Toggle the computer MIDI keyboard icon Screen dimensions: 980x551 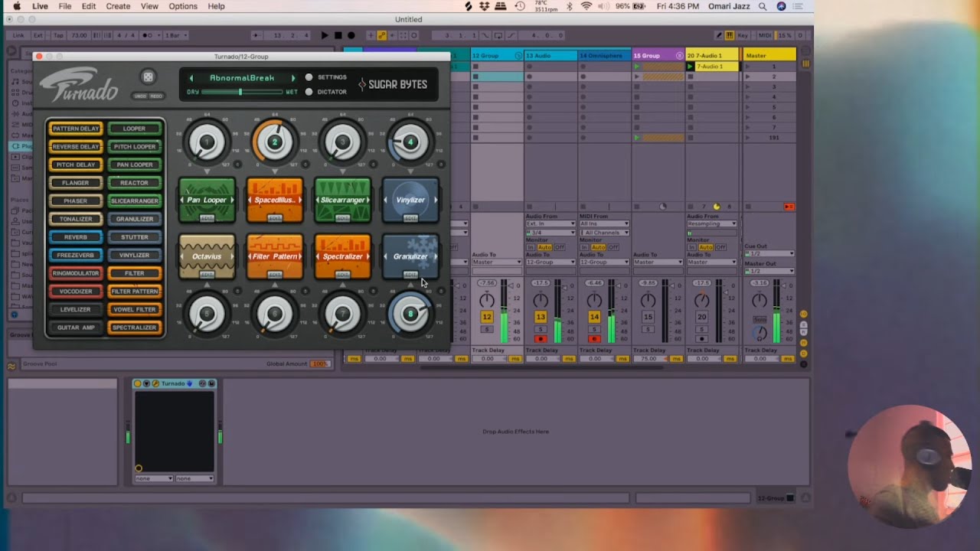730,35
